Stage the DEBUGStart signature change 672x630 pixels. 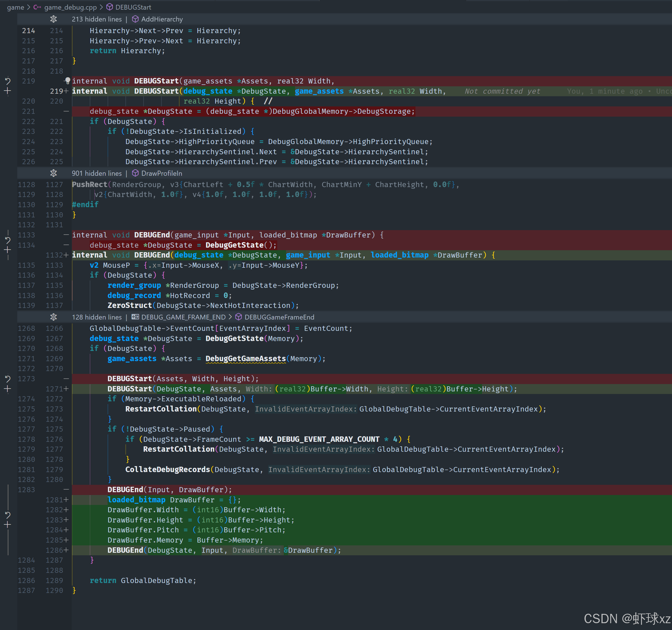(x=8, y=91)
